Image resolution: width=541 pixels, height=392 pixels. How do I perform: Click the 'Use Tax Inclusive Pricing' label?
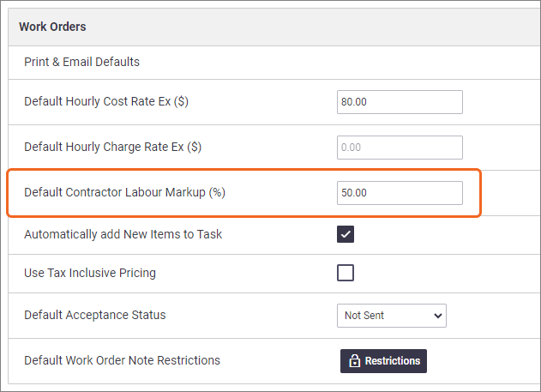pyautogui.click(x=90, y=273)
